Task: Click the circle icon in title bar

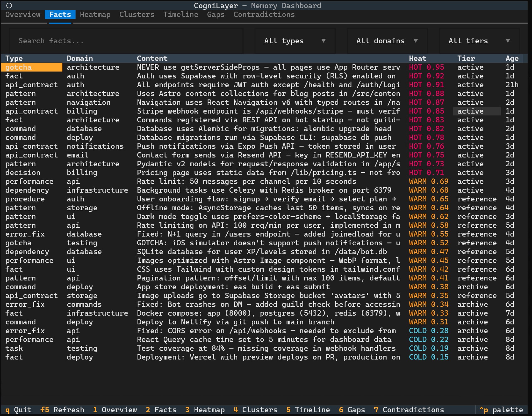Action: click(x=9, y=6)
